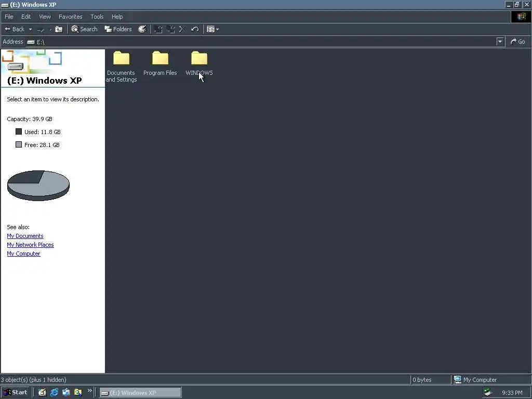Click the Free space gray color swatch

click(x=19, y=144)
